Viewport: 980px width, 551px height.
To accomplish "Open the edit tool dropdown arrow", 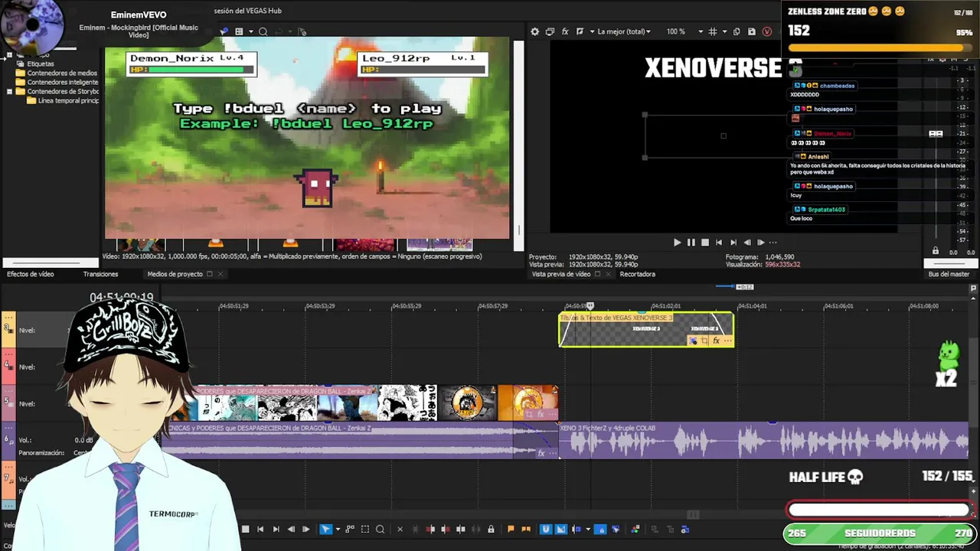I will pyautogui.click(x=338, y=529).
